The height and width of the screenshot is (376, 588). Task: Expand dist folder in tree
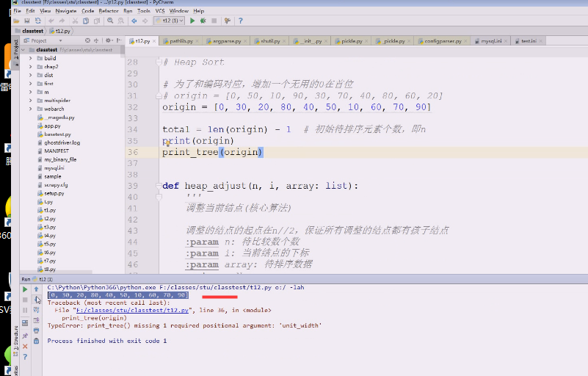click(30, 76)
